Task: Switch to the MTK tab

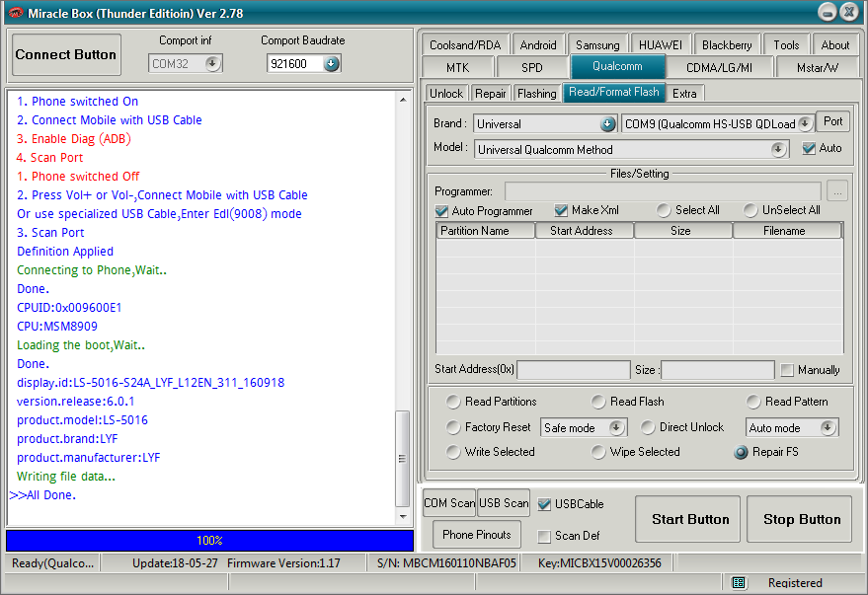Action: (x=458, y=67)
